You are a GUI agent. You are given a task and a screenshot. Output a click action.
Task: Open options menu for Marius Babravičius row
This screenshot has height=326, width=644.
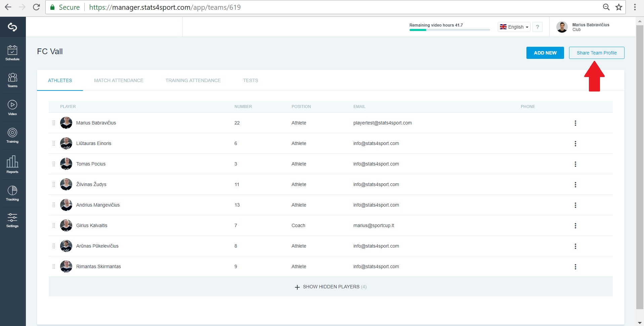(x=575, y=123)
